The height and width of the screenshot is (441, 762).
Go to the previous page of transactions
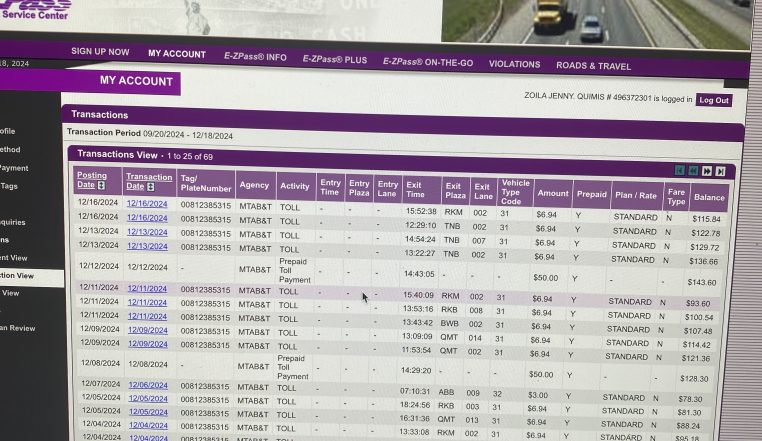pos(693,171)
